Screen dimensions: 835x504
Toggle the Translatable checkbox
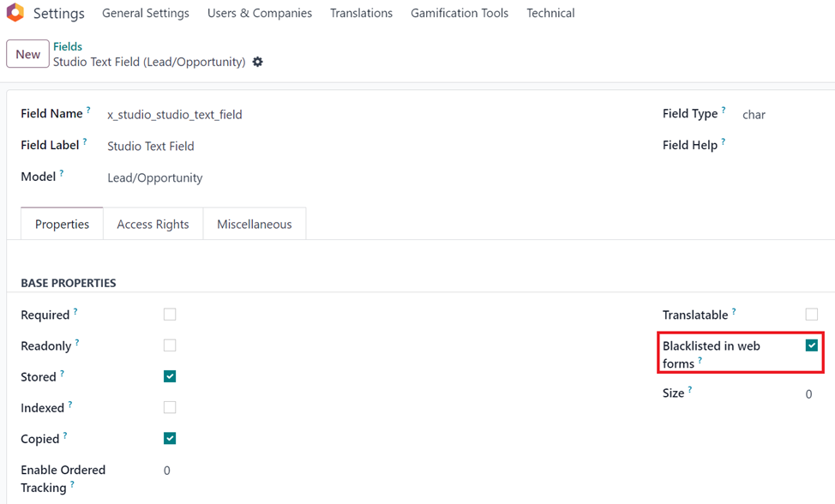[x=812, y=315]
